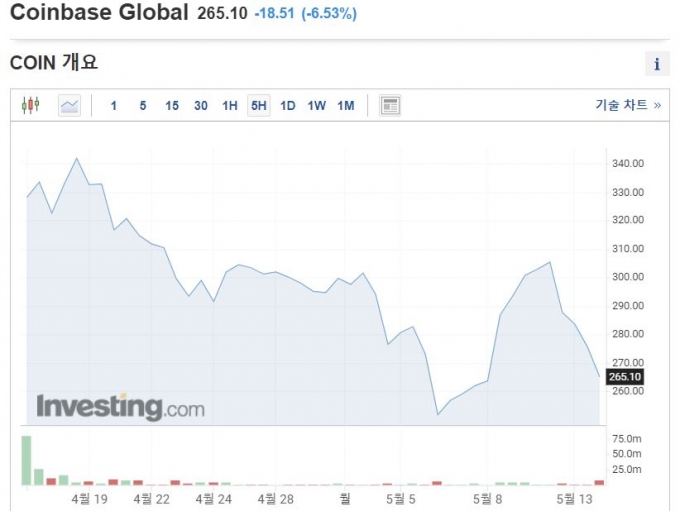Click the 265.10 current price label on axis
Screen dimensions: 680x511
[624, 377]
